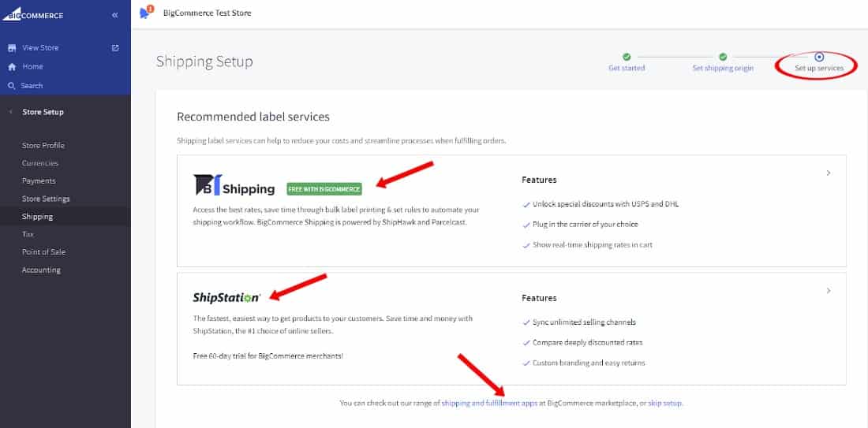Click 'Free 60-day trial for BigCommerce merchants!' text
Viewport: 868px width, 428px height.
pyautogui.click(x=268, y=356)
